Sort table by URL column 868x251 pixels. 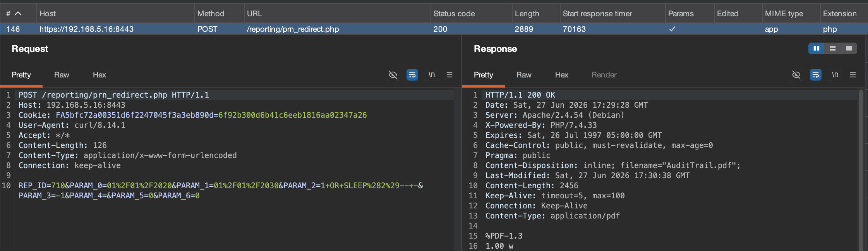click(x=337, y=14)
